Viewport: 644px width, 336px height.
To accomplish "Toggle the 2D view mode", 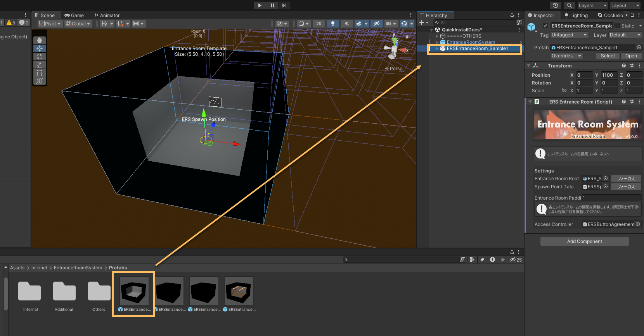I will coord(319,24).
